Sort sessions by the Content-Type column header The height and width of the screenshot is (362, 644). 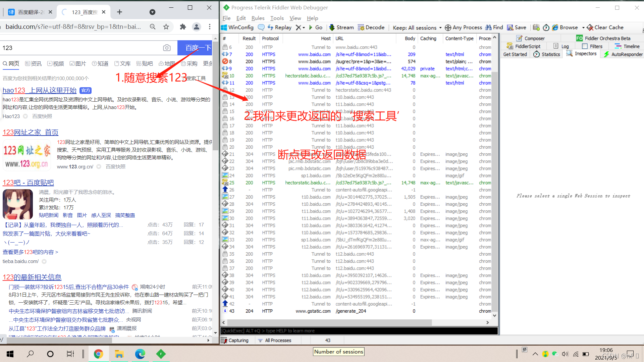[x=459, y=38]
